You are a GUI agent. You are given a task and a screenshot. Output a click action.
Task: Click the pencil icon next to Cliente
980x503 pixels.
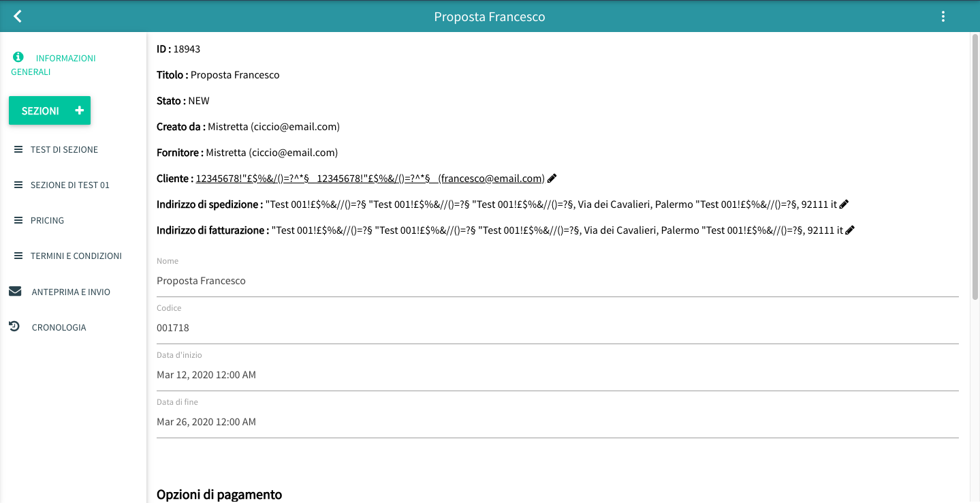click(552, 179)
